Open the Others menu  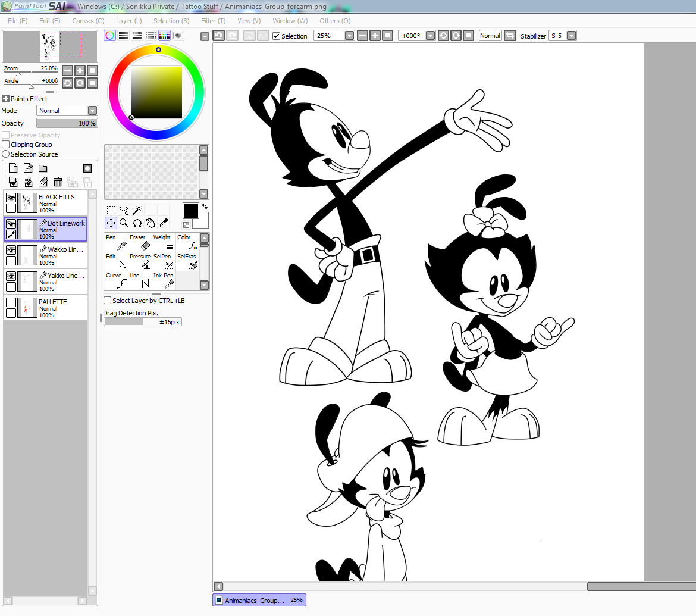click(335, 21)
